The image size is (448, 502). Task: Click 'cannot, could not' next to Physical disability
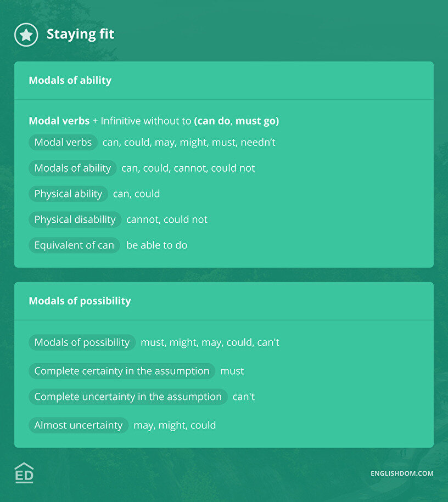pos(167,219)
